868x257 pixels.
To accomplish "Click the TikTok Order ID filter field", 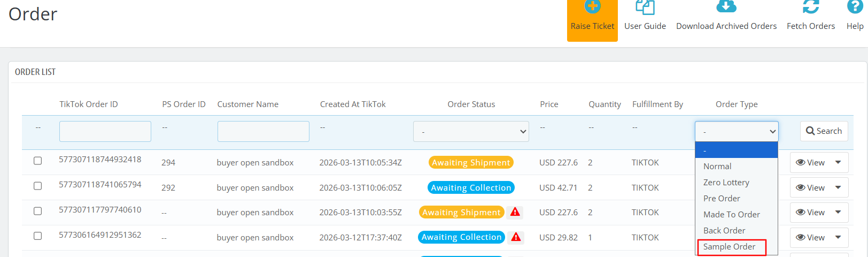I will coord(105,132).
